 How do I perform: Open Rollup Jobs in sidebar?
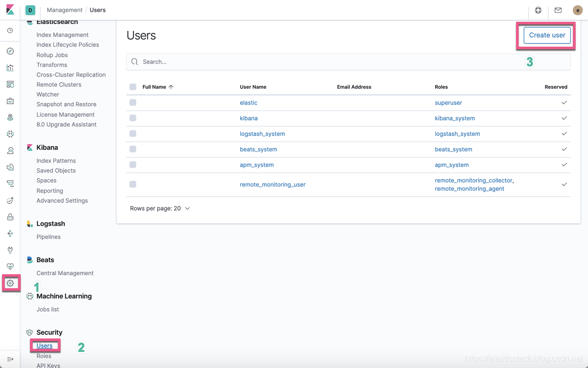(x=52, y=55)
